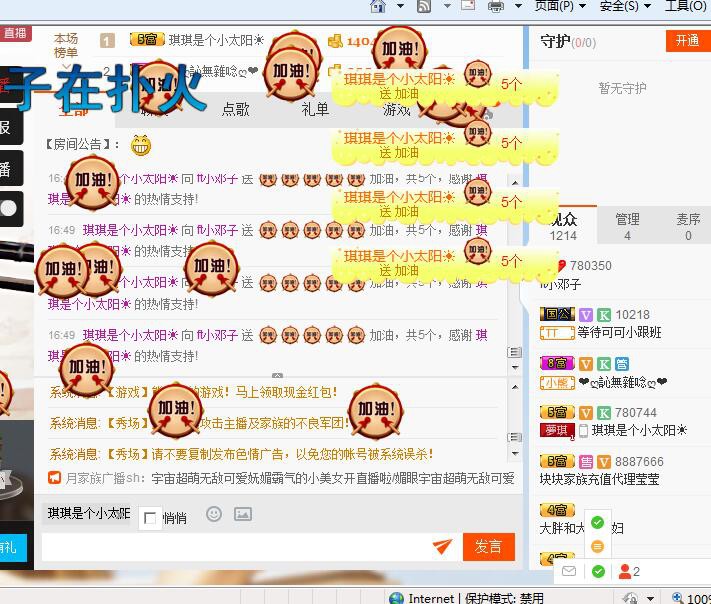Switch to the 礼单 tab
711x604 pixels.
(x=315, y=109)
